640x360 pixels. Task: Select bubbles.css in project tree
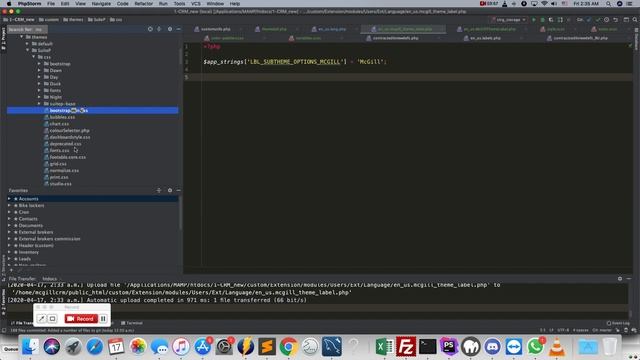[62, 117]
